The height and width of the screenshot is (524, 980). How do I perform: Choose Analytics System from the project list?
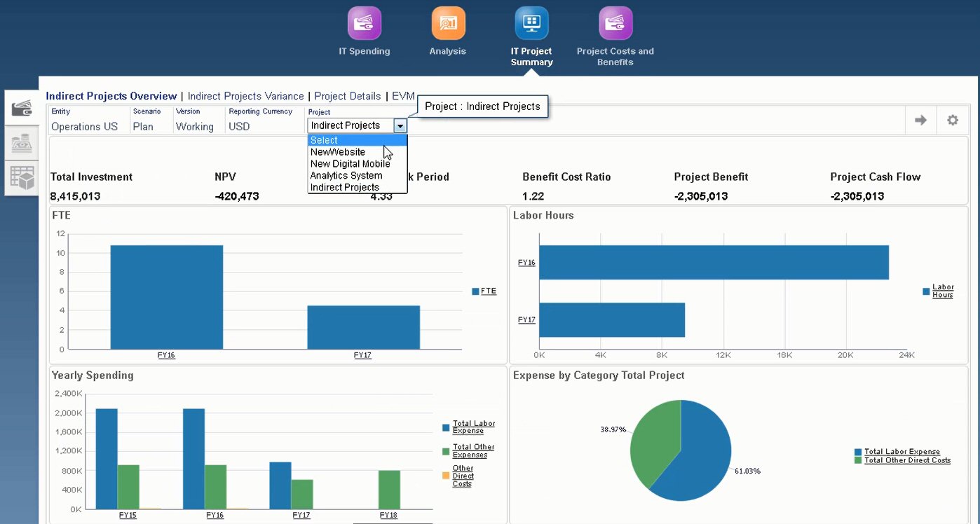(346, 176)
